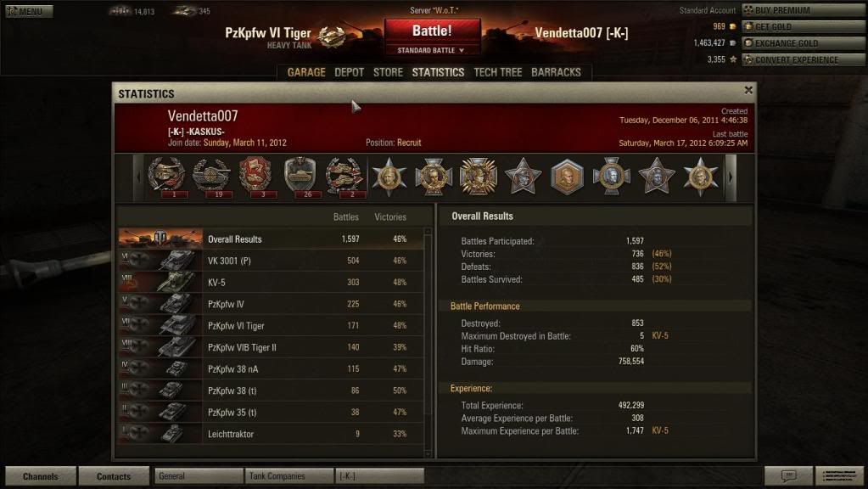Select the VK 3001 (P) statistics row

(x=272, y=261)
